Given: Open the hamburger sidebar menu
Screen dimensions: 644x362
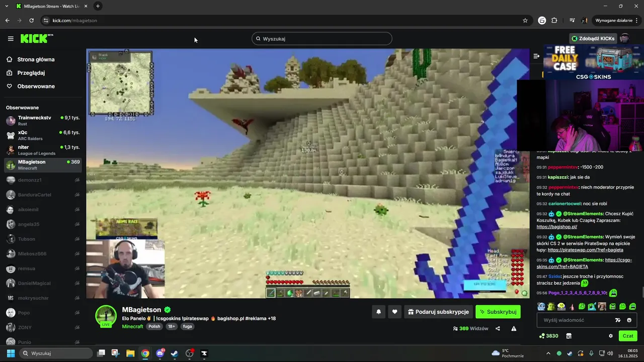Looking at the screenshot, I should (11, 39).
